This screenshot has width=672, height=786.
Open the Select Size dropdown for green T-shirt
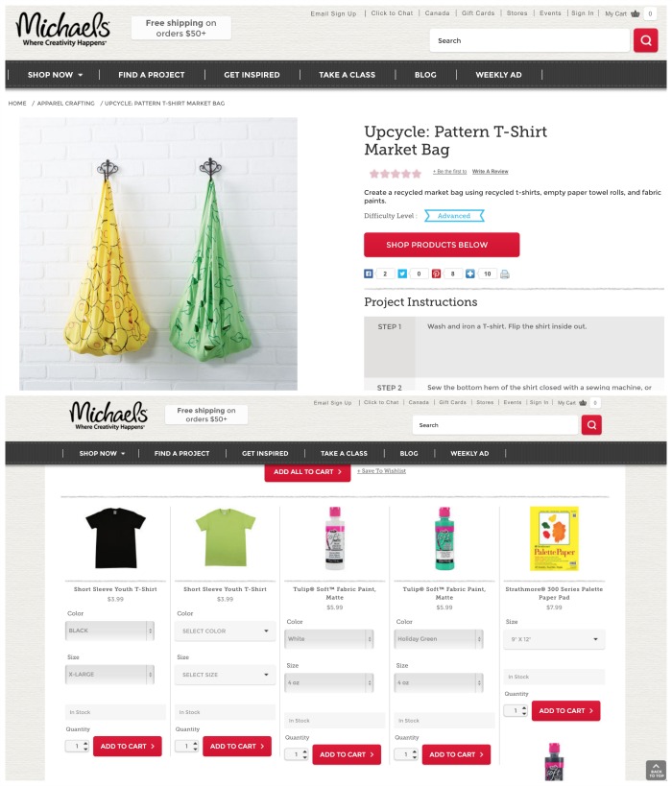coord(226,675)
